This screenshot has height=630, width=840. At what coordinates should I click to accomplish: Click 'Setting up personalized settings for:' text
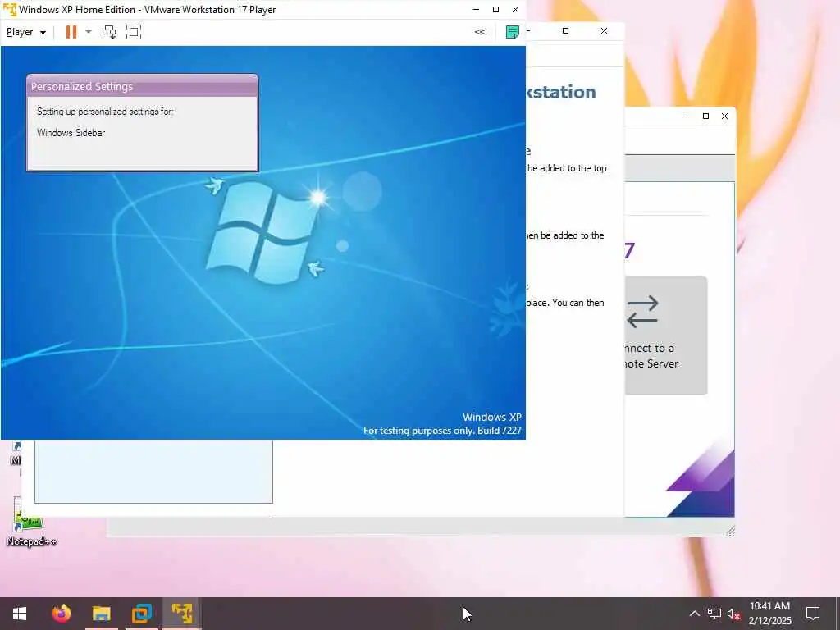(105, 112)
